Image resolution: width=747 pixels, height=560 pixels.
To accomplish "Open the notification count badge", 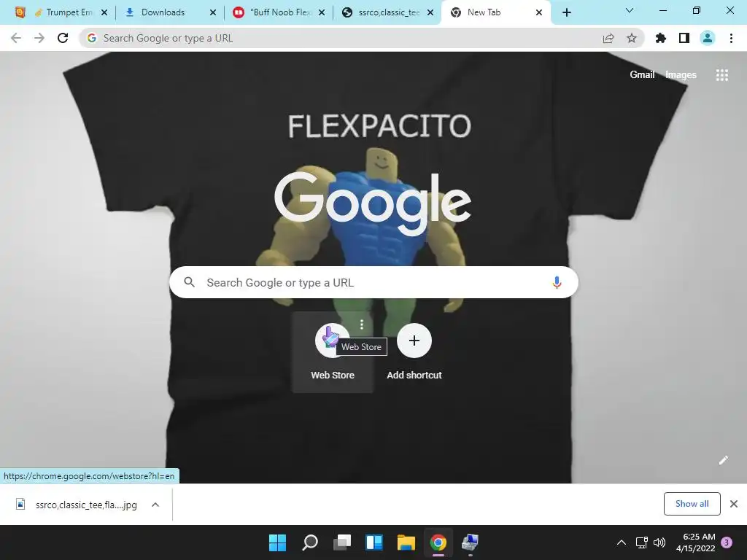I will pyautogui.click(x=727, y=542).
